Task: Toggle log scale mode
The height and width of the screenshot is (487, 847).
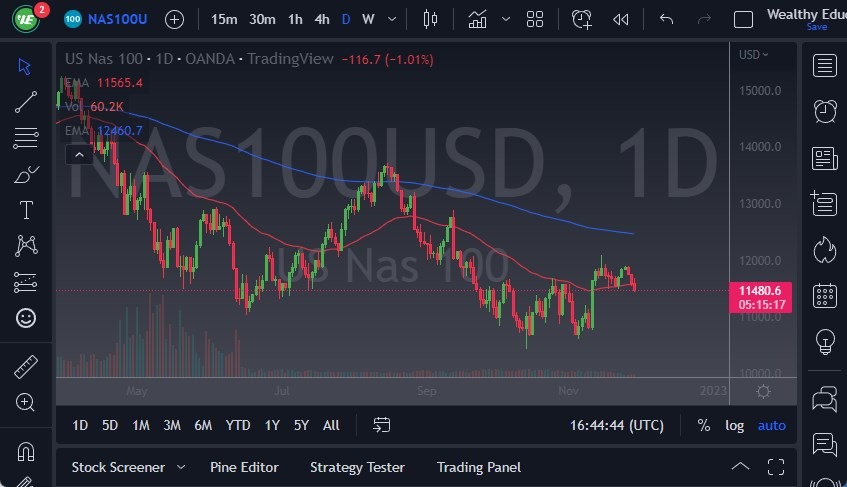Action: click(x=734, y=425)
